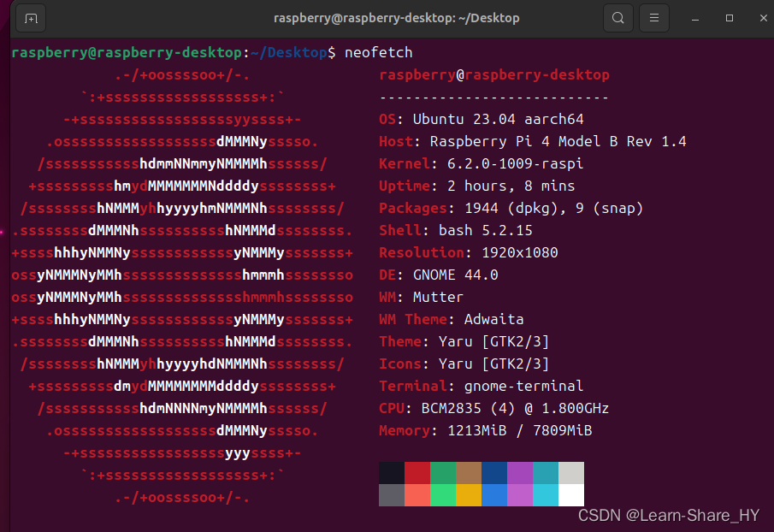The height and width of the screenshot is (532, 774).
Task: Open the hamburger menu in the title bar
Action: pos(654,17)
